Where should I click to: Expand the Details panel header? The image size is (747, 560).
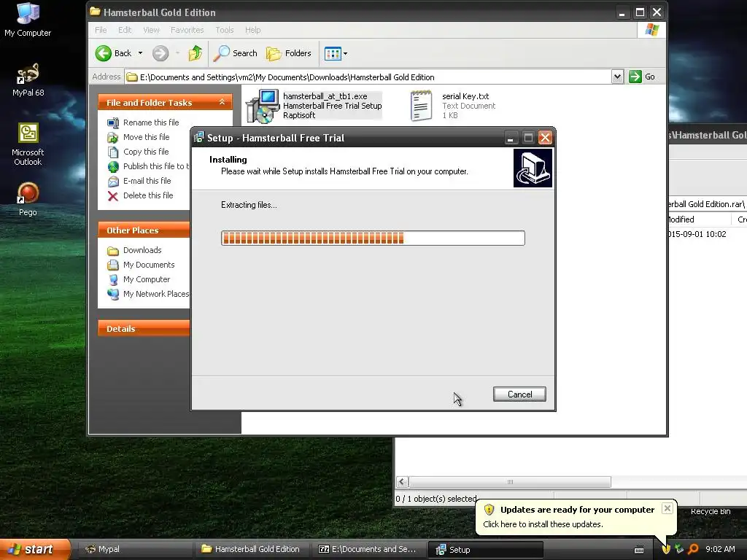coord(144,329)
